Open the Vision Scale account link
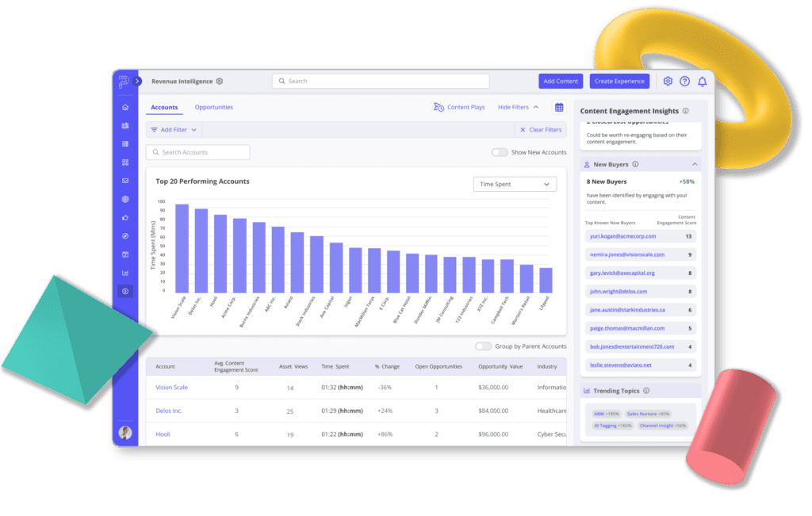 click(171, 388)
